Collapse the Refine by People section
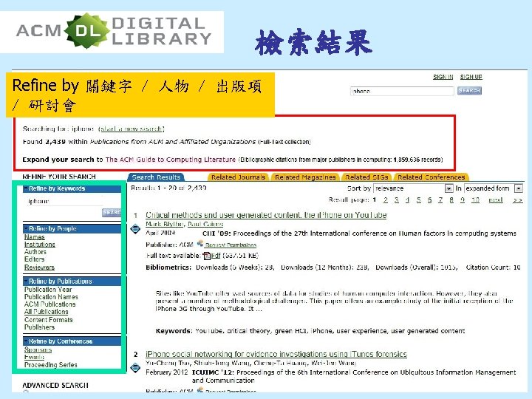 (x=26, y=228)
